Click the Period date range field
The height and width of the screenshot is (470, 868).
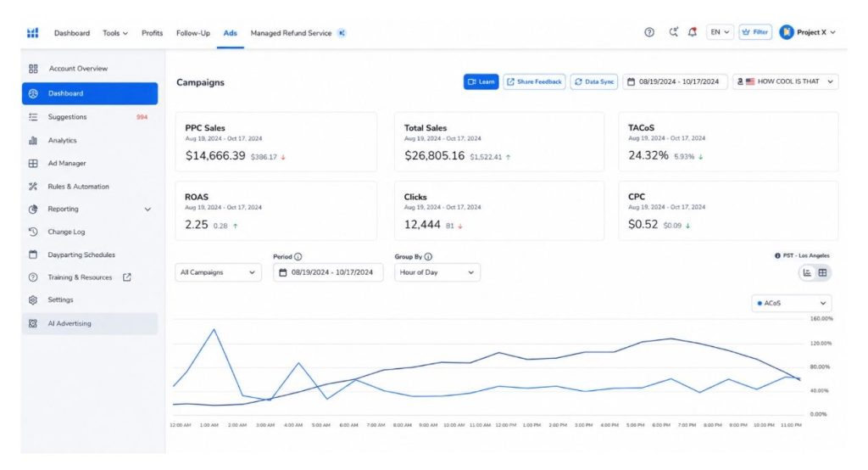click(328, 272)
